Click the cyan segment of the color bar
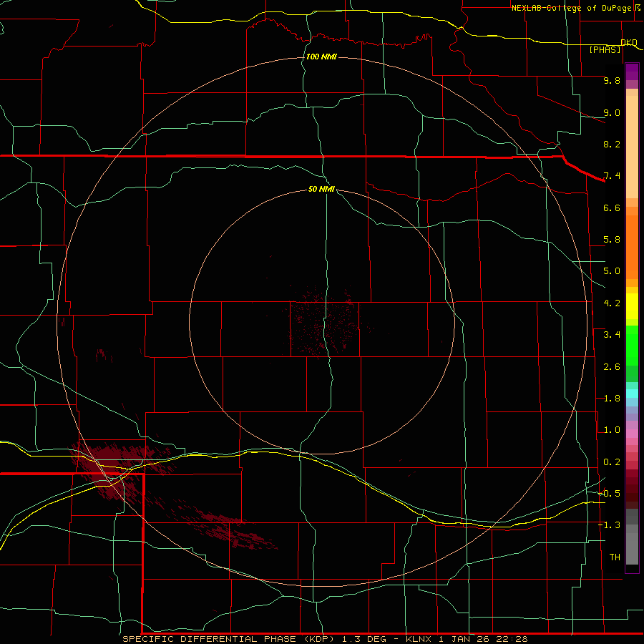Viewport: 644px width, 644px height. pos(632,394)
